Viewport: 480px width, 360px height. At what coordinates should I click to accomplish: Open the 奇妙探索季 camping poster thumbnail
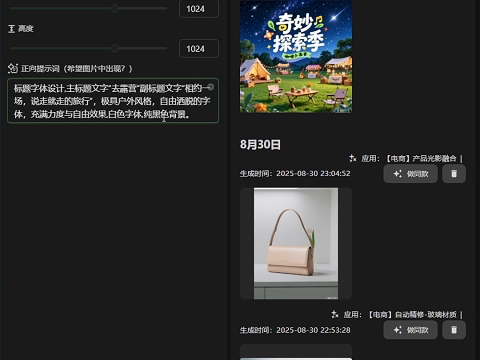point(296,56)
